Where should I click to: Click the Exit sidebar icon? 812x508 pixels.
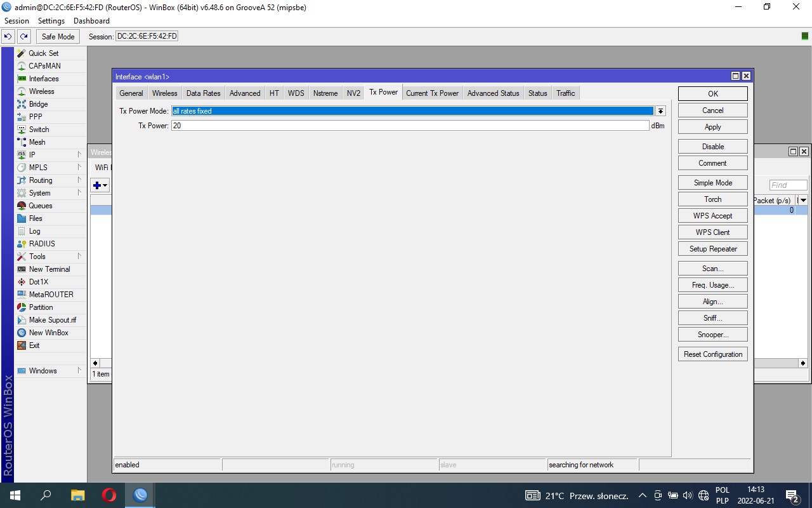click(22, 345)
